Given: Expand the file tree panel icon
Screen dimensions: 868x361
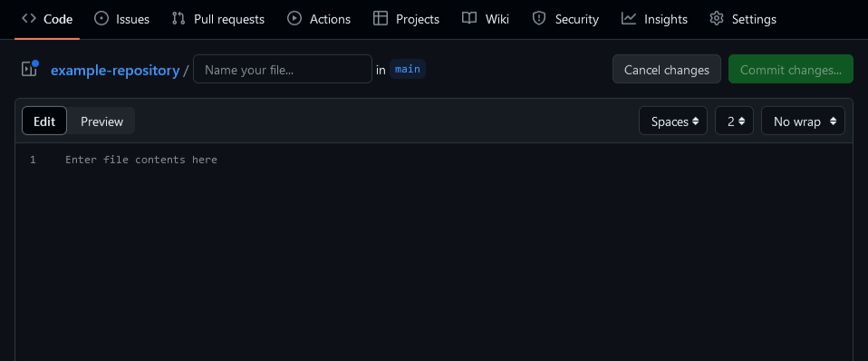Looking at the screenshot, I should (29, 69).
